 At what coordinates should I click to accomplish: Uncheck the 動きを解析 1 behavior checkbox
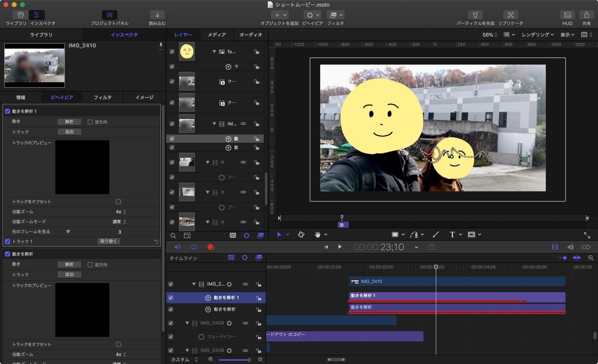(x=7, y=111)
